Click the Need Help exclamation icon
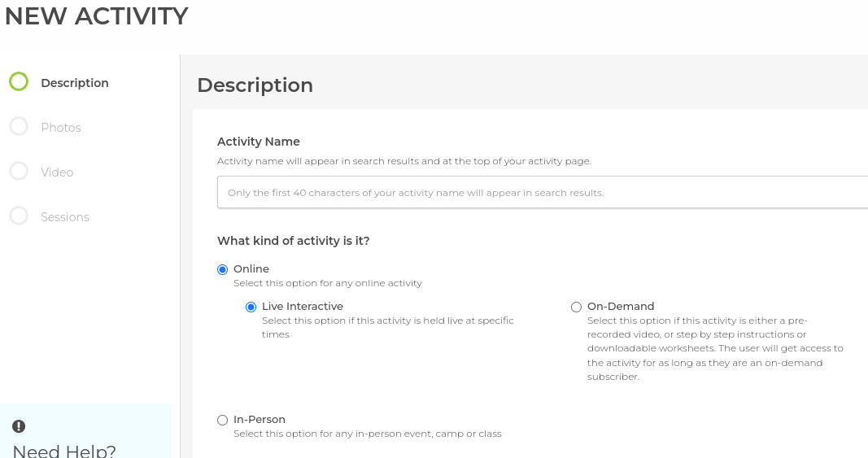868x458 pixels. point(19,426)
